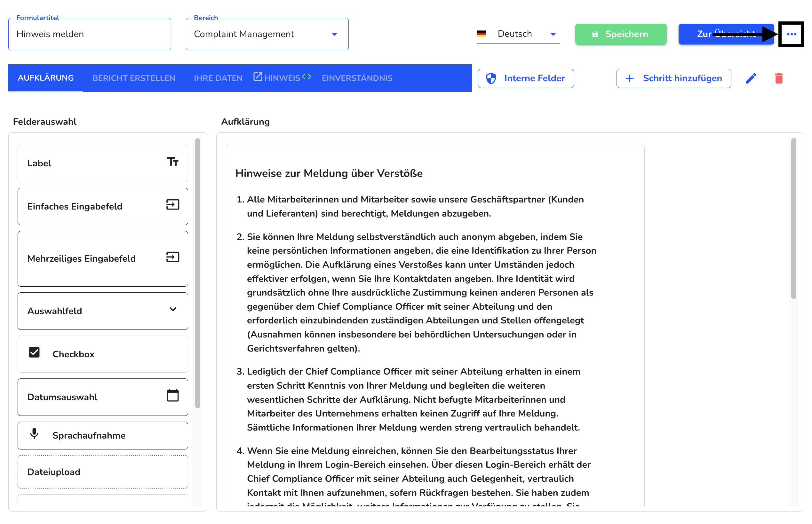Click the green code brackets icon after HINWEIS
Image resolution: width=812 pixels, height=524 pixels.
coord(306,76)
